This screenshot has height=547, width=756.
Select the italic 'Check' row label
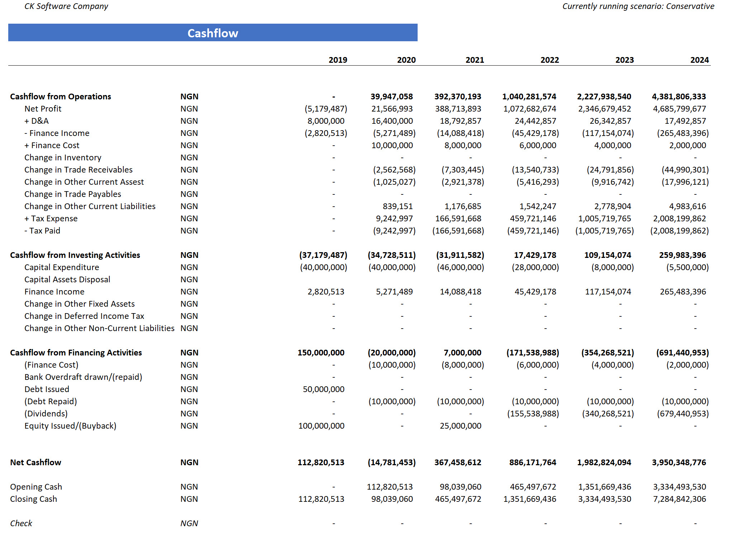[21, 523]
